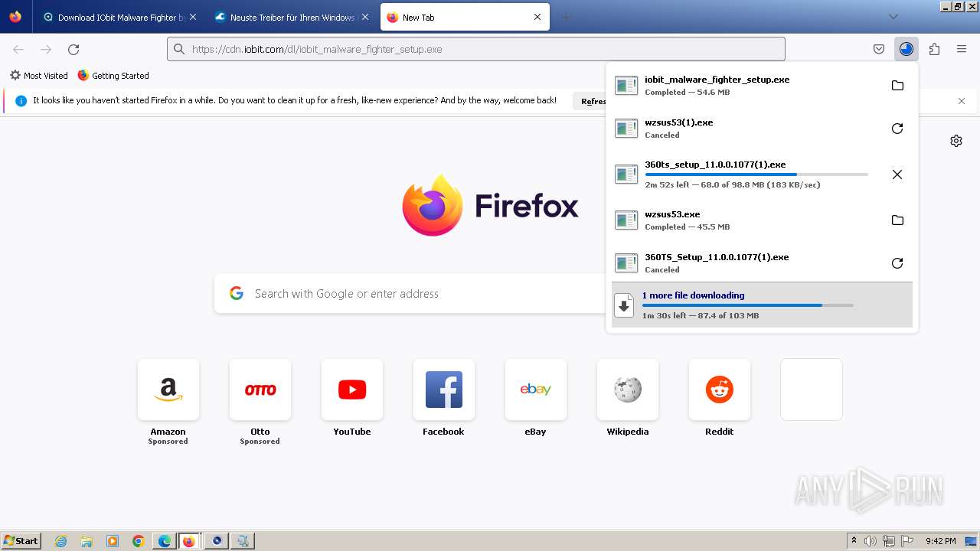Open Windows Explorer from taskbar
980x551 pixels.
click(x=87, y=541)
